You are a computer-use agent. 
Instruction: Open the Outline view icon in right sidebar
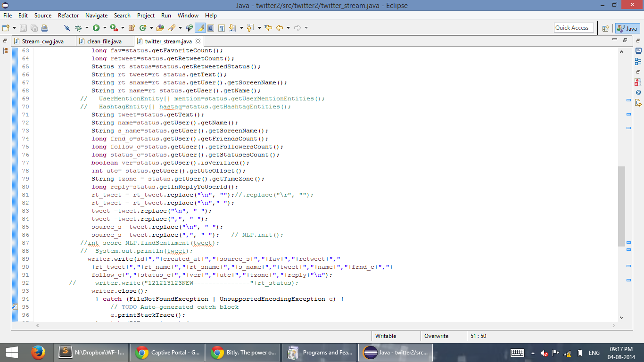(x=638, y=61)
